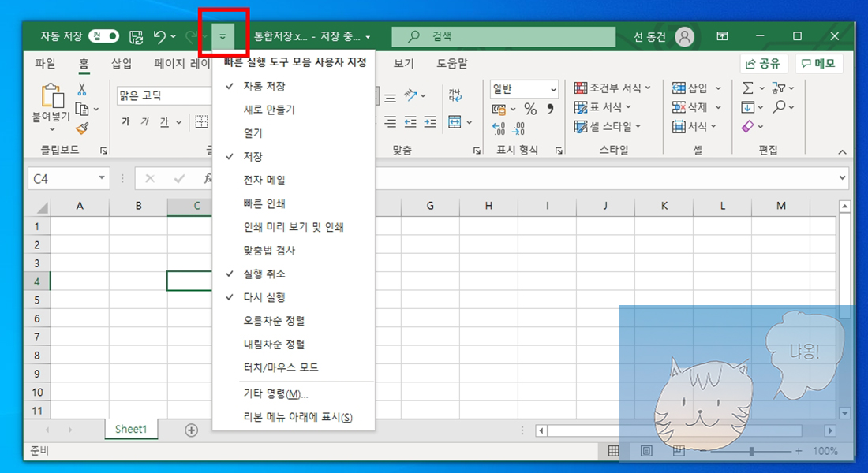Click the Fill down icon
This screenshot has width=868, height=473.
point(748,106)
